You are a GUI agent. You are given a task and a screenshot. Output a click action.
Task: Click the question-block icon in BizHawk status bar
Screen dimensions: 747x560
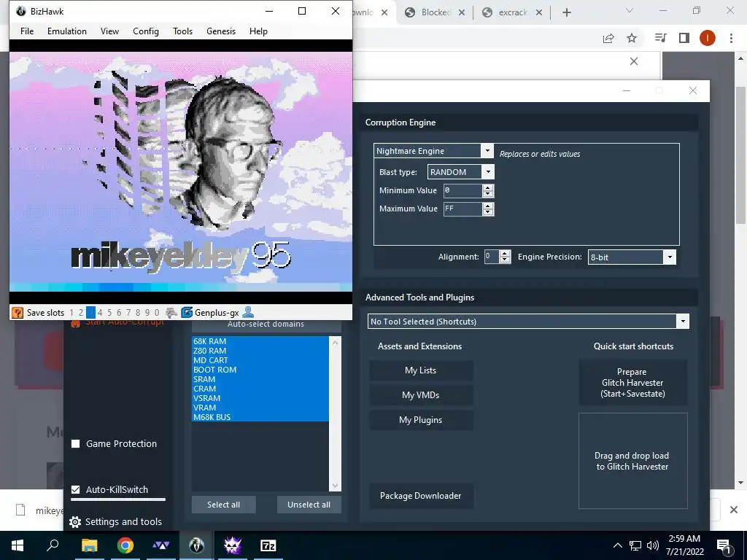pyautogui.click(x=18, y=313)
